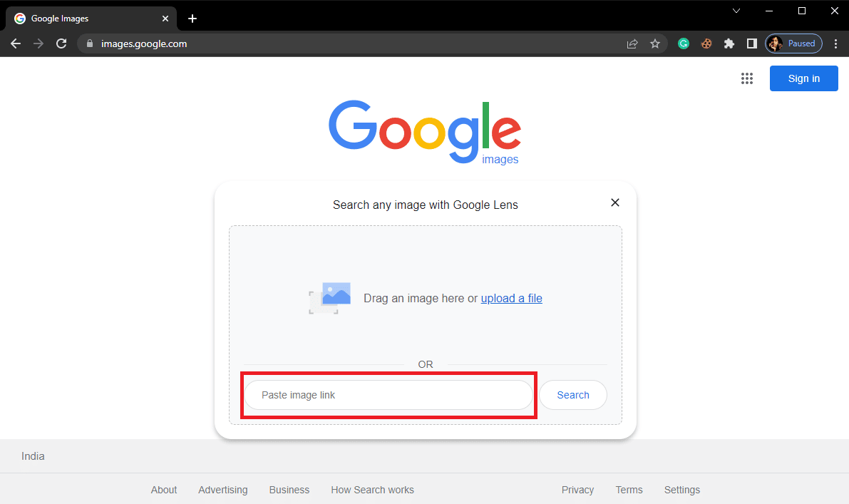Open the Settings footer menu
Image resolution: width=849 pixels, height=504 pixels.
(x=682, y=490)
